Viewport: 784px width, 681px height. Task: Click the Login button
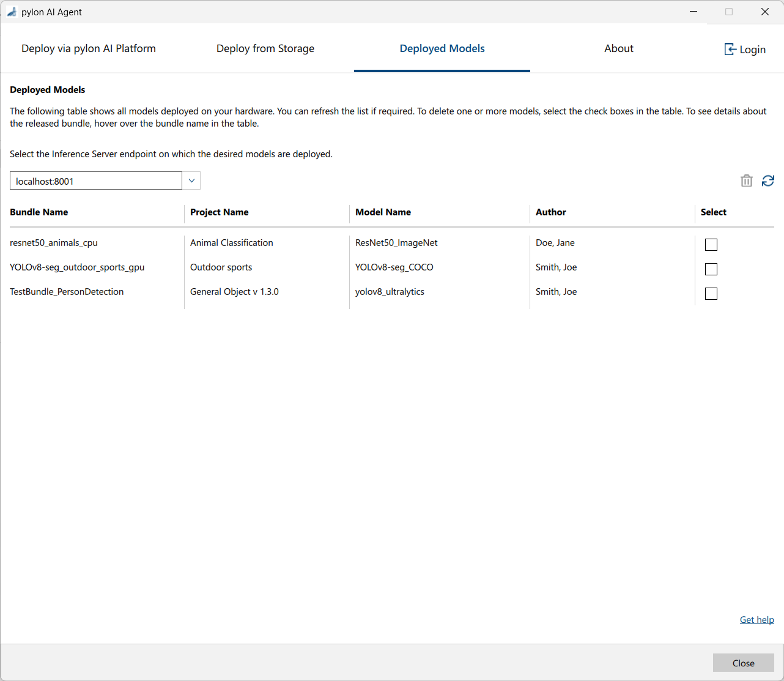[745, 50]
